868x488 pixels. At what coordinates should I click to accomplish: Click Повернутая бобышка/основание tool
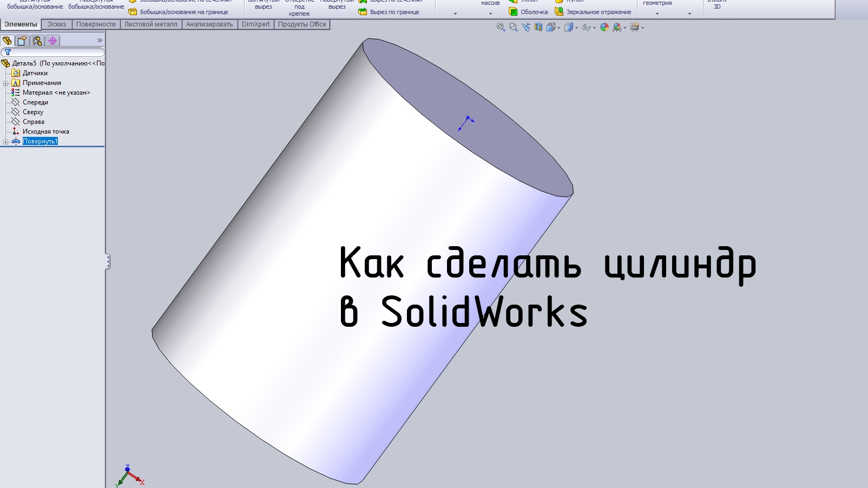click(x=96, y=5)
